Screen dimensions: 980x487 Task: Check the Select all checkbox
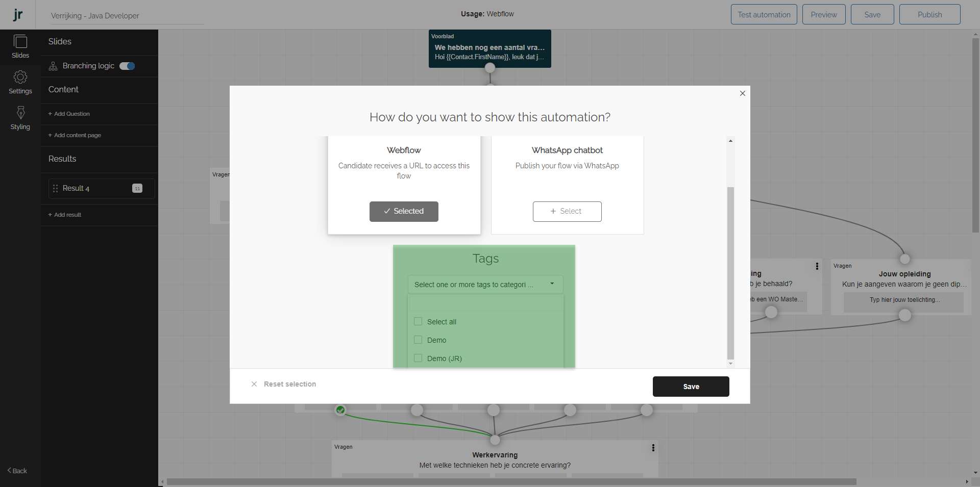[418, 321]
